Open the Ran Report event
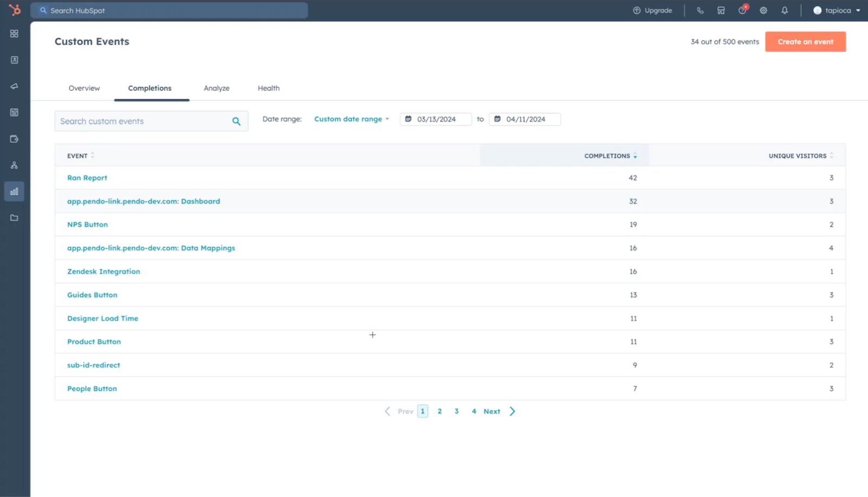This screenshot has height=497, width=868. point(87,178)
